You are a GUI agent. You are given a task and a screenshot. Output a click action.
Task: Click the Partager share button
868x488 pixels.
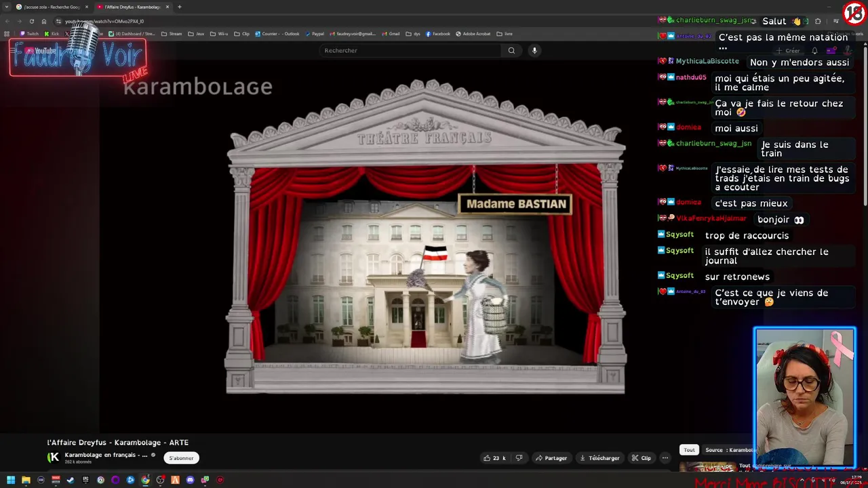[551, 458]
